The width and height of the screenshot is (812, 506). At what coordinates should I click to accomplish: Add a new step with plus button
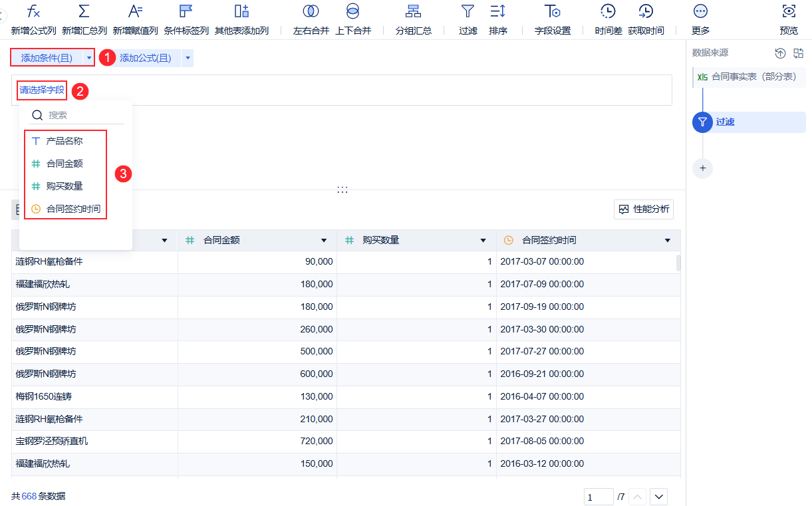coord(702,168)
